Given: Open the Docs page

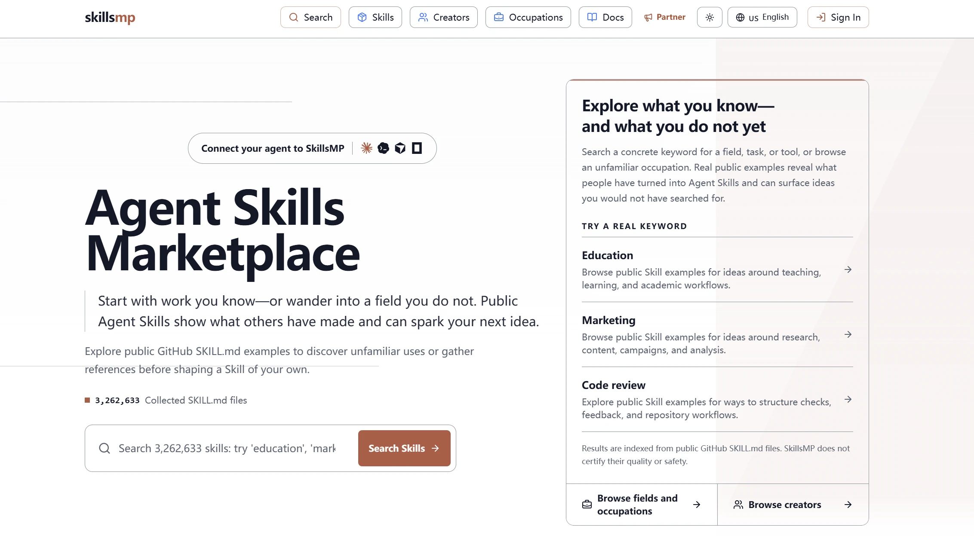Looking at the screenshot, I should coord(605,17).
